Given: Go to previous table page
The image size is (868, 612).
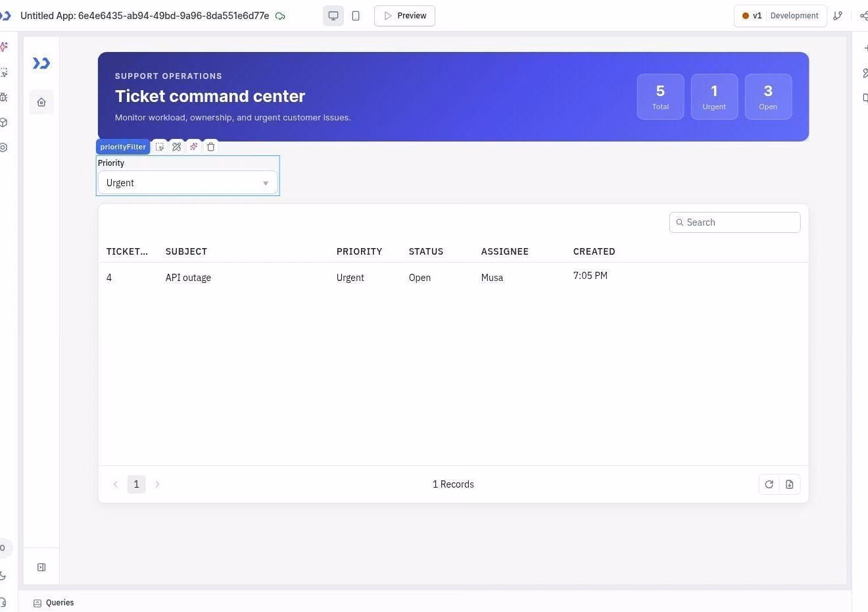Looking at the screenshot, I should [x=116, y=484].
